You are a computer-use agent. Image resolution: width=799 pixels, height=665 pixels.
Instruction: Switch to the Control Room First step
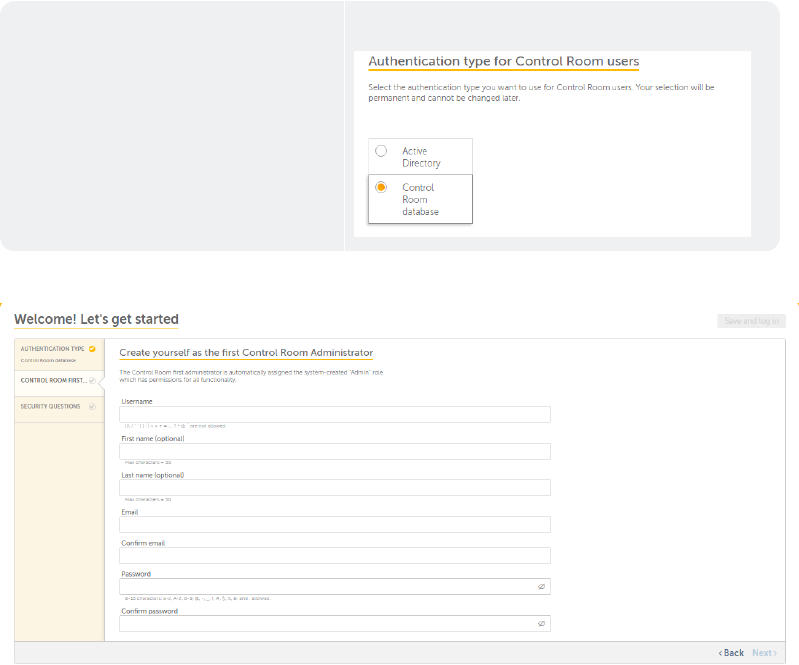(53, 380)
